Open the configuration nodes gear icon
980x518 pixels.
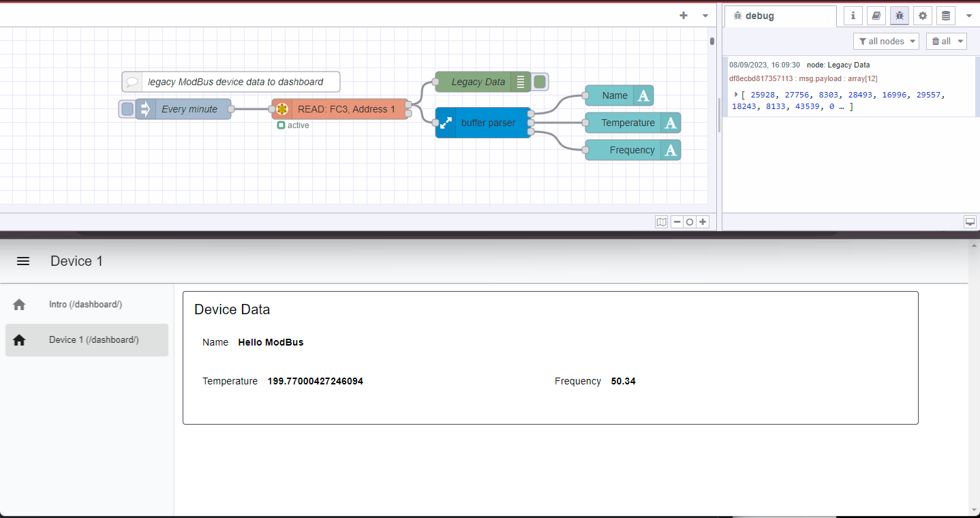pos(922,15)
